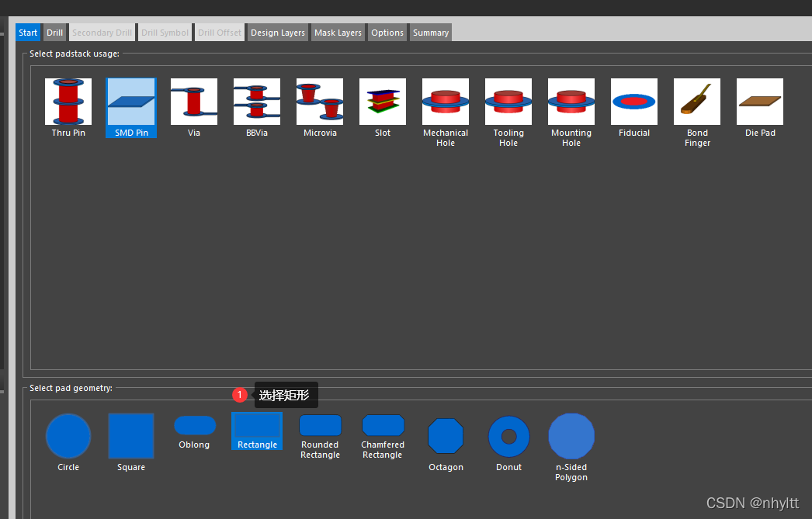Select Rounded Rectangle pad geometry
The width and height of the screenshot is (812, 519).
[x=321, y=426]
